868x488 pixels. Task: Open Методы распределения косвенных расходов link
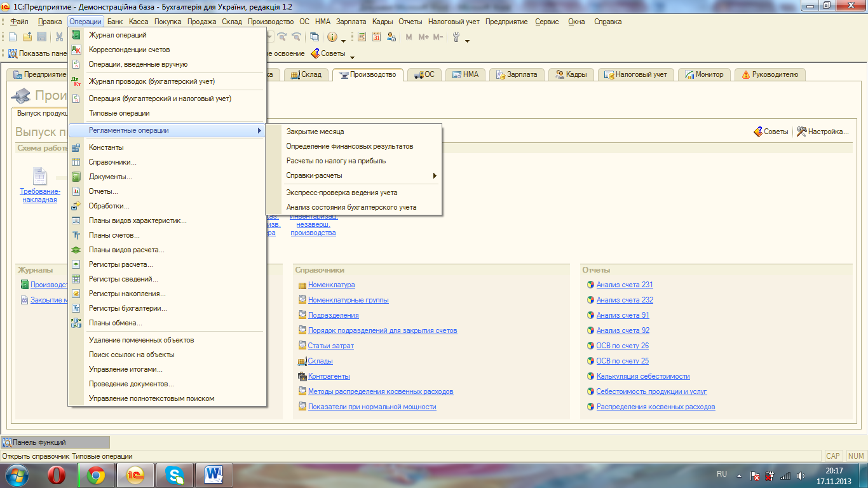click(x=381, y=391)
